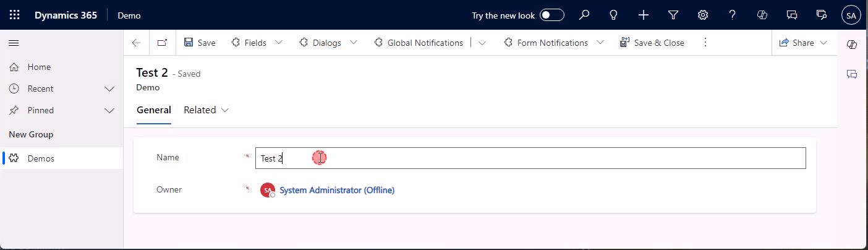
Task: Toggle the Try the new look switch
Action: [552, 15]
